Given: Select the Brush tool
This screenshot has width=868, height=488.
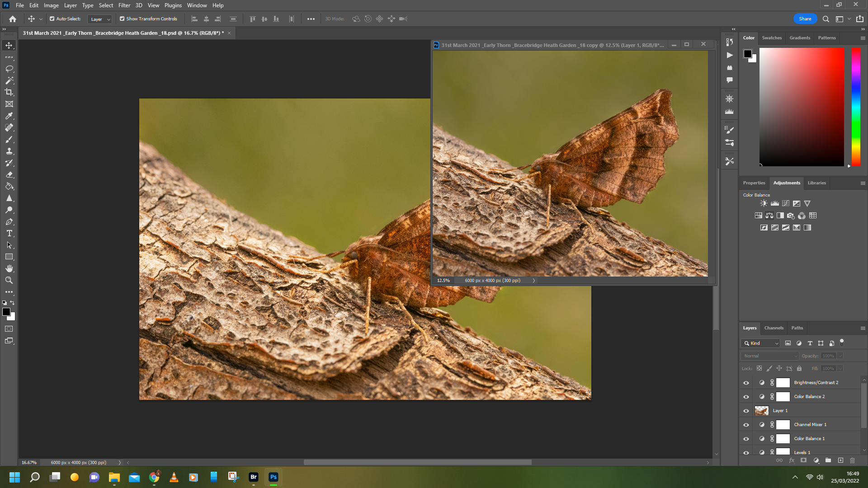Looking at the screenshot, I should pos(9,139).
